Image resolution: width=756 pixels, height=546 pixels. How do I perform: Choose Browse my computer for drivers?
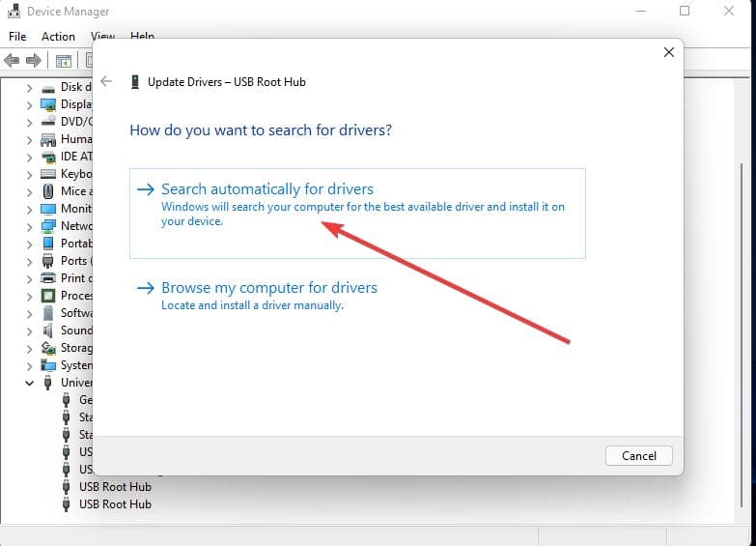[x=269, y=288]
